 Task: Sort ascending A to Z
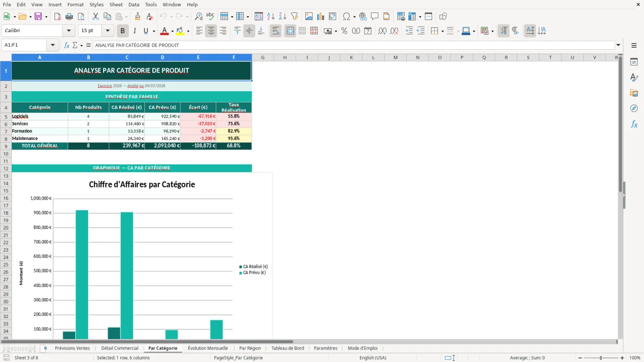coord(271,17)
